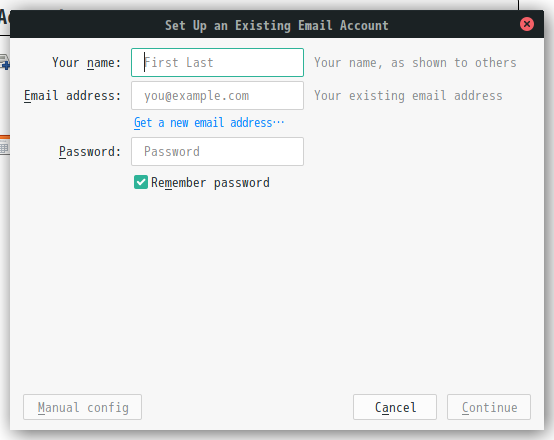Screen dimensions: 554x440
Task: Close the email account setup dialog
Action: [x=526, y=24]
